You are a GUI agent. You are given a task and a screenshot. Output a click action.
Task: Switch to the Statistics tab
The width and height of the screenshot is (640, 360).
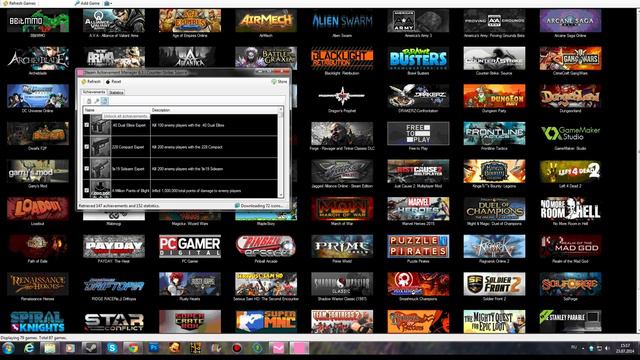[x=116, y=92]
